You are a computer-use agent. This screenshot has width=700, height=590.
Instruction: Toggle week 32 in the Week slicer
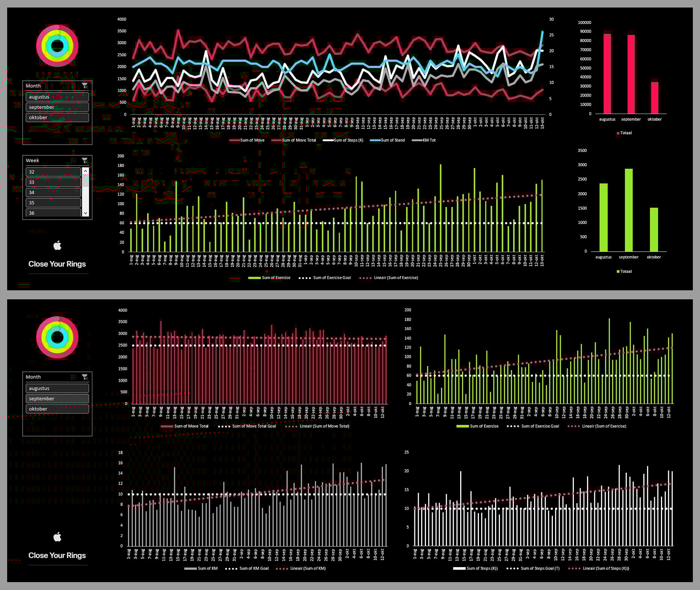53,172
